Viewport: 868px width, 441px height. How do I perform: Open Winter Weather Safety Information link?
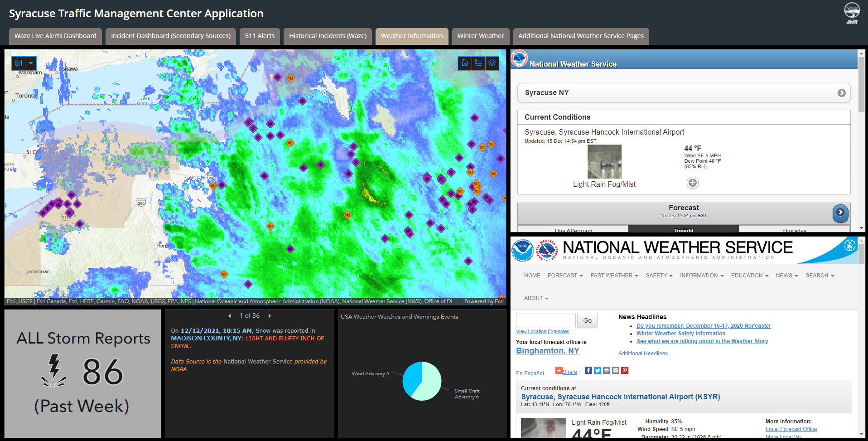click(681, 334)
